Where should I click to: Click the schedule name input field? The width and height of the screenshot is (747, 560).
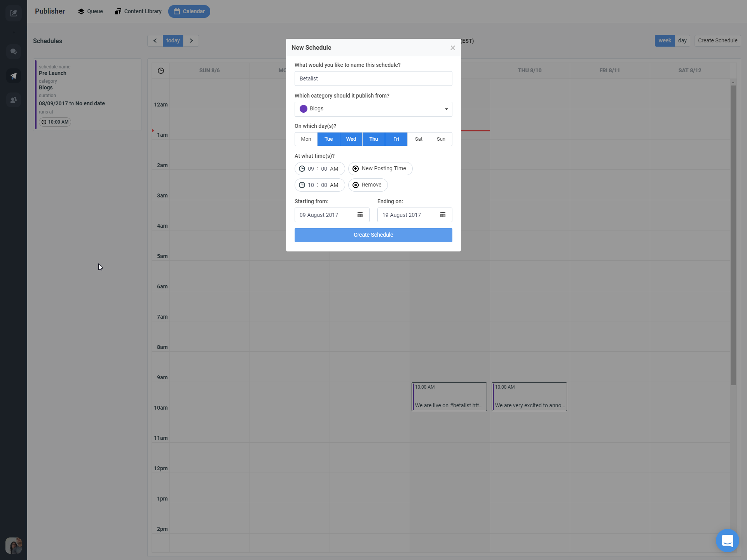point(373,79)
